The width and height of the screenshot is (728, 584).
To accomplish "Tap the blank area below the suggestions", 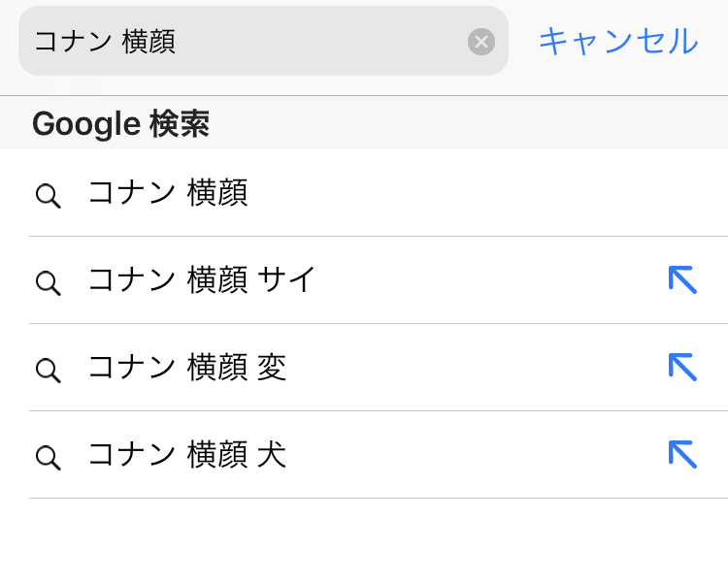I will click(x=364, y=543).
